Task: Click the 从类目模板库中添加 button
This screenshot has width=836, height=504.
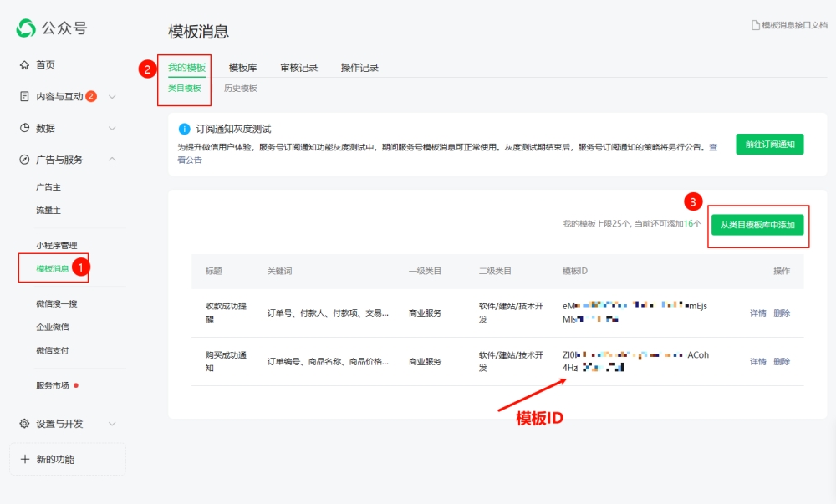Action: tap(757, 225)
